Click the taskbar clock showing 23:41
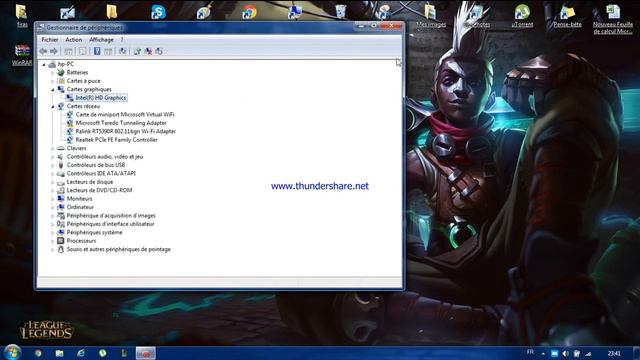 [614, 353]
